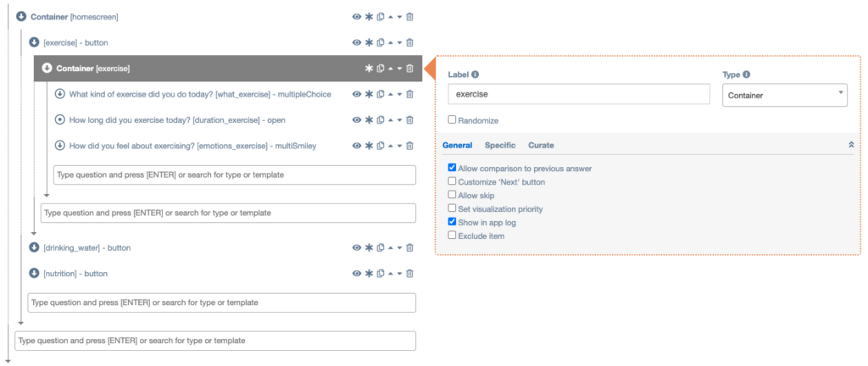Expand the drinking_water button node
This screenshot has height=366, width=868.
34,248
